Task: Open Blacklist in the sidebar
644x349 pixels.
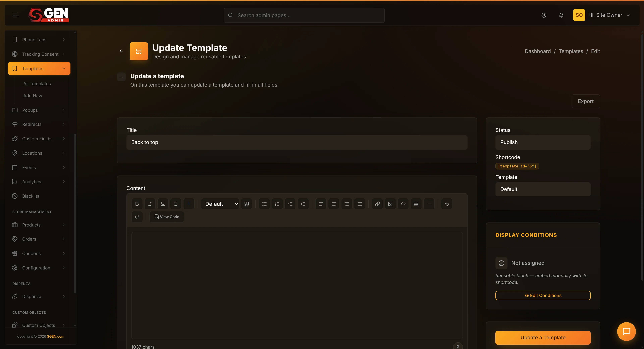Action: pos(39,196)
